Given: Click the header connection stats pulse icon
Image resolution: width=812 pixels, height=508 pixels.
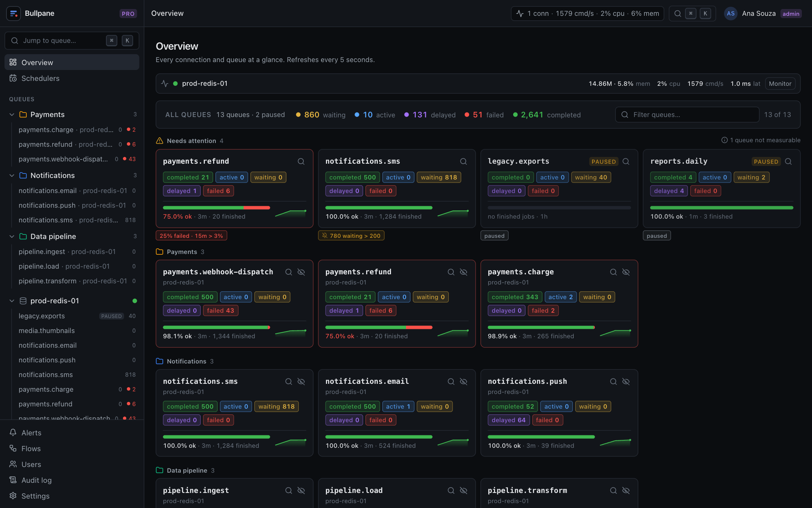Looking at the screenshot, I should pos(520,14).
